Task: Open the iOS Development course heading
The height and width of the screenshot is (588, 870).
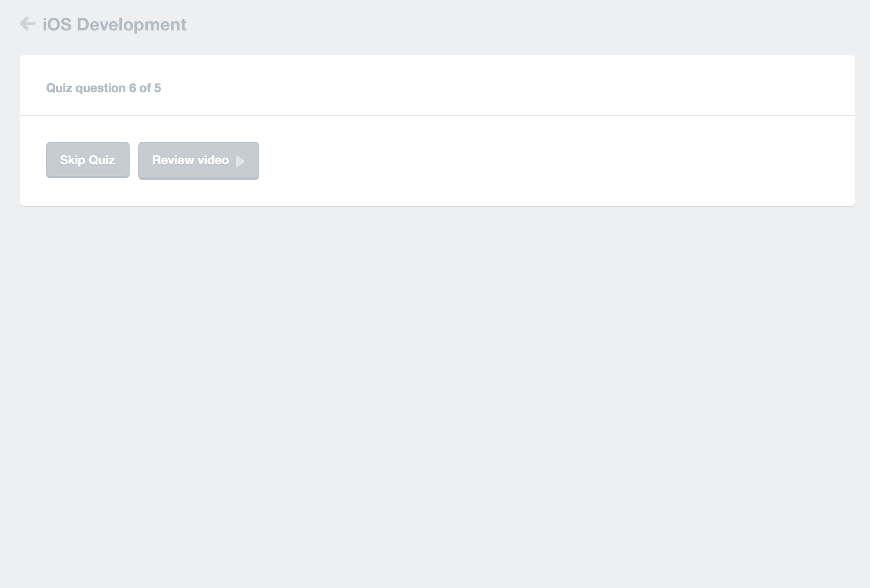Action: 114,25
